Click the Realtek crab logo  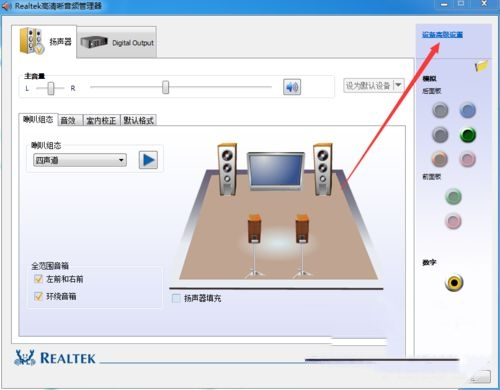(25, 358)
